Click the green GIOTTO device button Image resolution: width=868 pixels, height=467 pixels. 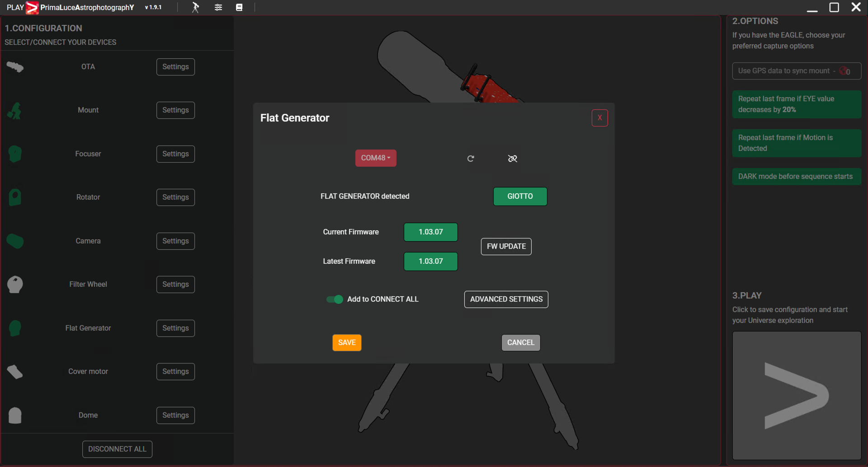pyautogui.click(x=520, y=196)
